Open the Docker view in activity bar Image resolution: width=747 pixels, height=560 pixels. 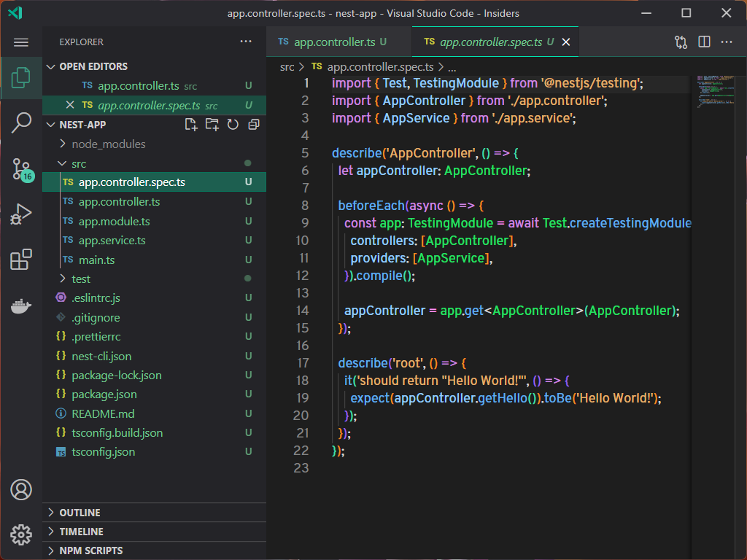[21, 306]
